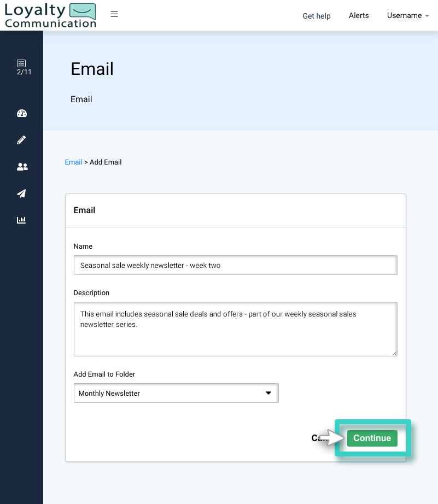This screenshot has width=438, height=504.
Task: Toggle the hamburger menu icon
Action: [114, 14]
